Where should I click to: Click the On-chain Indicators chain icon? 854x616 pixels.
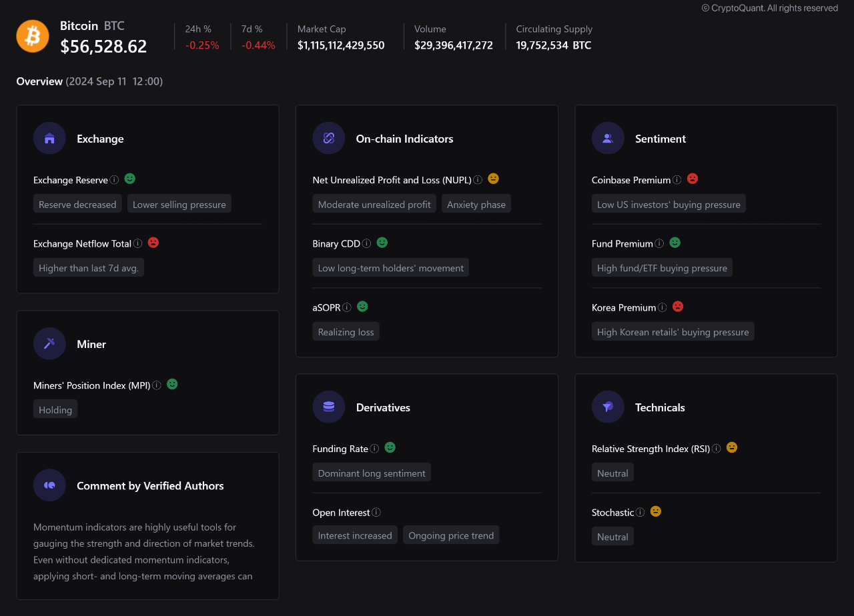[329, 138]
